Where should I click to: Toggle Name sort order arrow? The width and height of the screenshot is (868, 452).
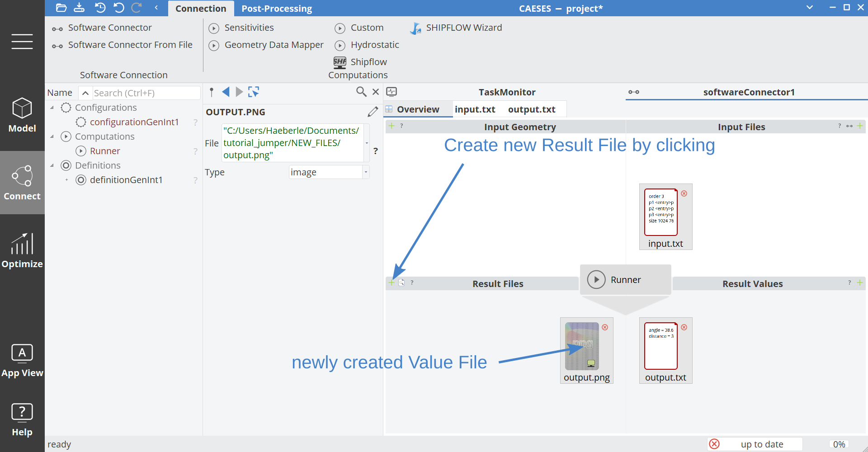[85, 93]
